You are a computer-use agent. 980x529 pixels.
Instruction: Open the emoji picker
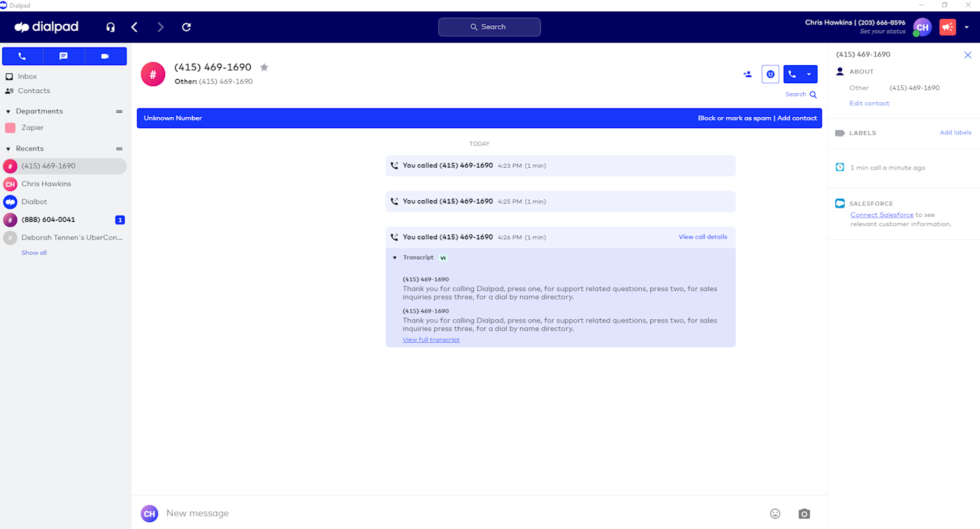pos(775,514)
